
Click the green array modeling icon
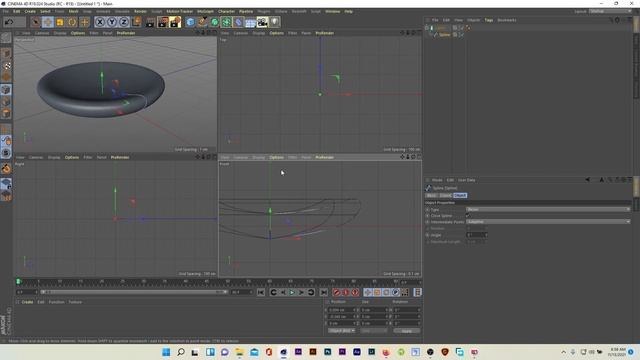(x=227, y=22)
